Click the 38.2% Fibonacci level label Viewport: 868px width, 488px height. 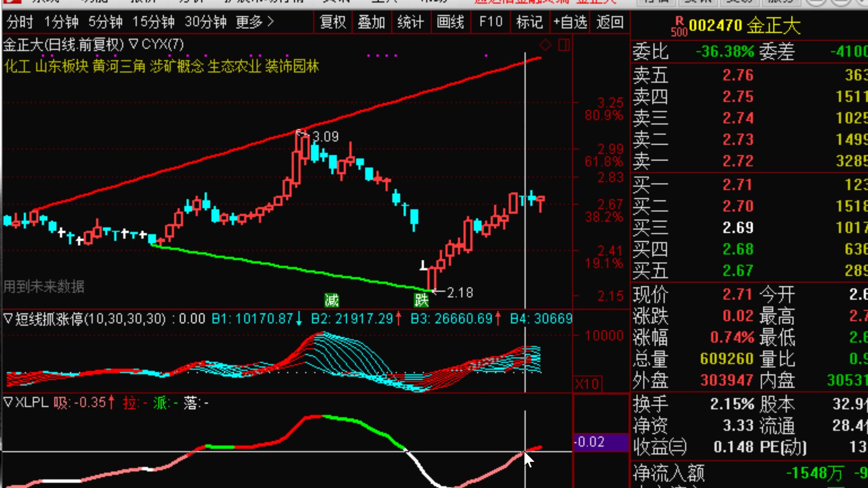(x=604, y=217)
